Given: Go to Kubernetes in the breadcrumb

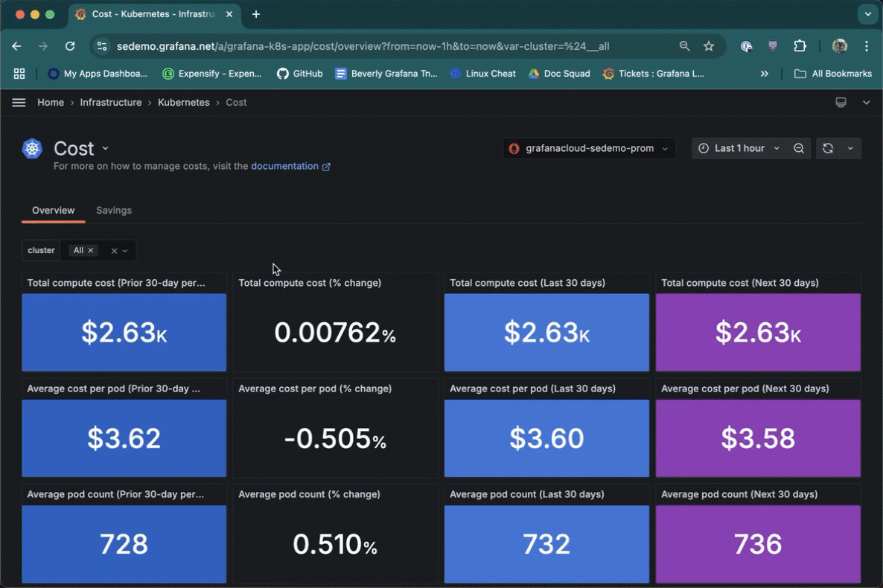Looking at the screenshot, I should coord(183,103).
